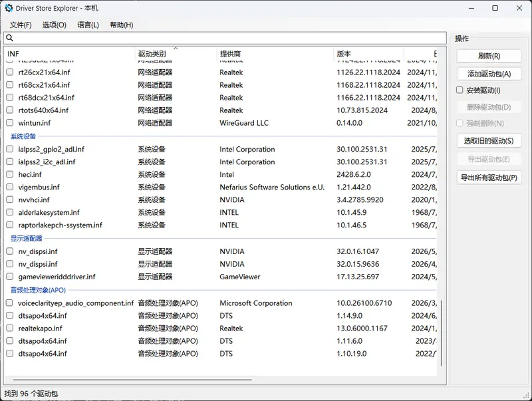Check the ialpss2_i2c_adl.inf checkbox
The width and height of the screenshot is (532, 401).
[10, 162]
